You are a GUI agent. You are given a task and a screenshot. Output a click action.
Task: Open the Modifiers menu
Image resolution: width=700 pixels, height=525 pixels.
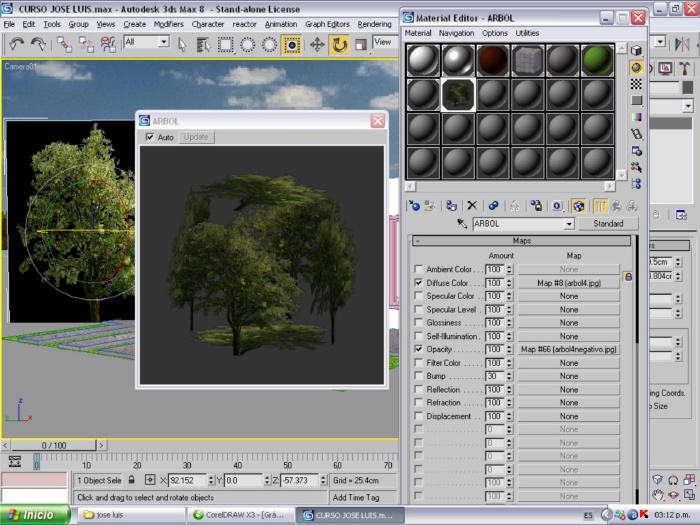[168, 24]
